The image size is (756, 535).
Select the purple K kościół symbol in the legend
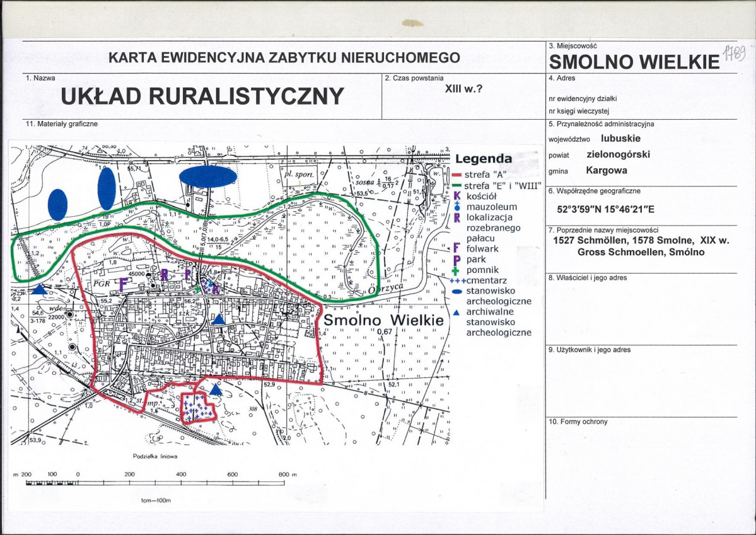click(x=457, y=196)
